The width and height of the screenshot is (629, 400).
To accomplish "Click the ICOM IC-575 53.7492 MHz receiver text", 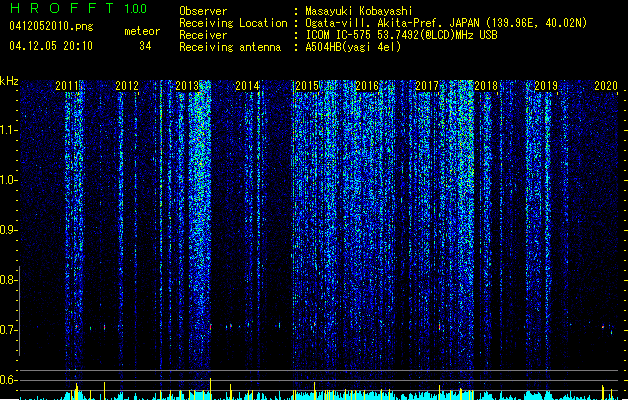I will pyautogui.click(x=401, y=35).
